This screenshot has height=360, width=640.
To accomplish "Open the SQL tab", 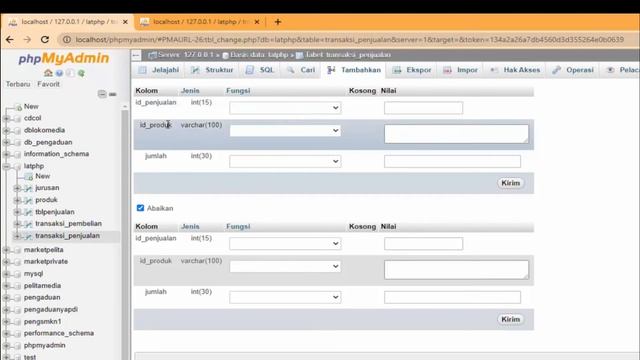I will 260,70.
